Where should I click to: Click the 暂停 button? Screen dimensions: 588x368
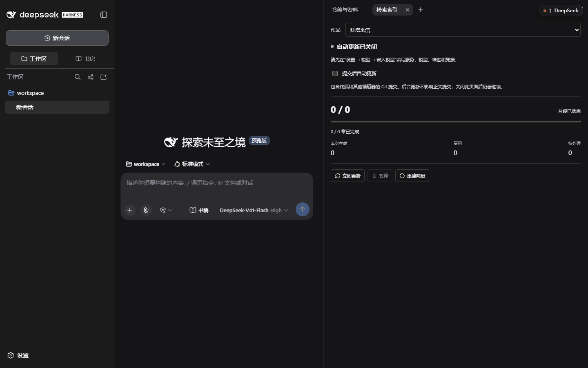coord(380,176)
